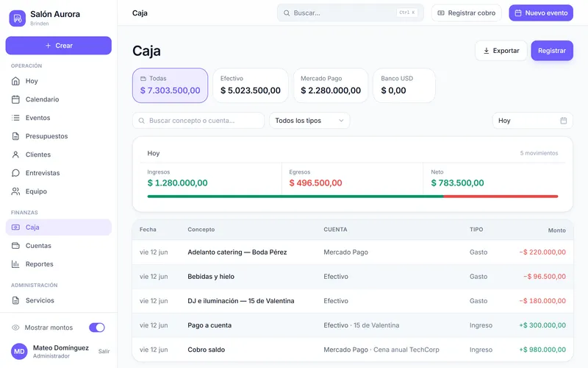Viewport: 588px width, 368px height.
Task: Select the Mercado Pago account card
Action: pos(330,85)
